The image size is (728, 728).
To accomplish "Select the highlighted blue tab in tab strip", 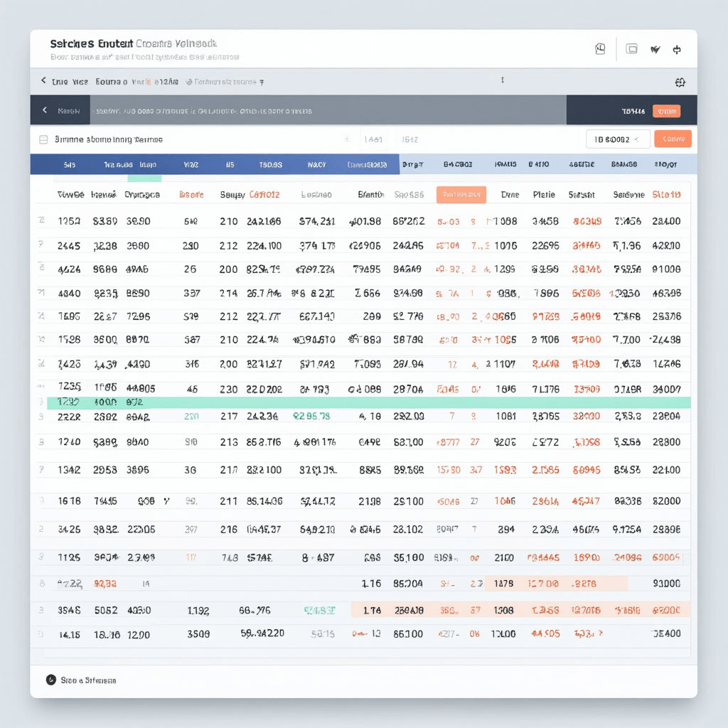I will click(x=368, y=165).
